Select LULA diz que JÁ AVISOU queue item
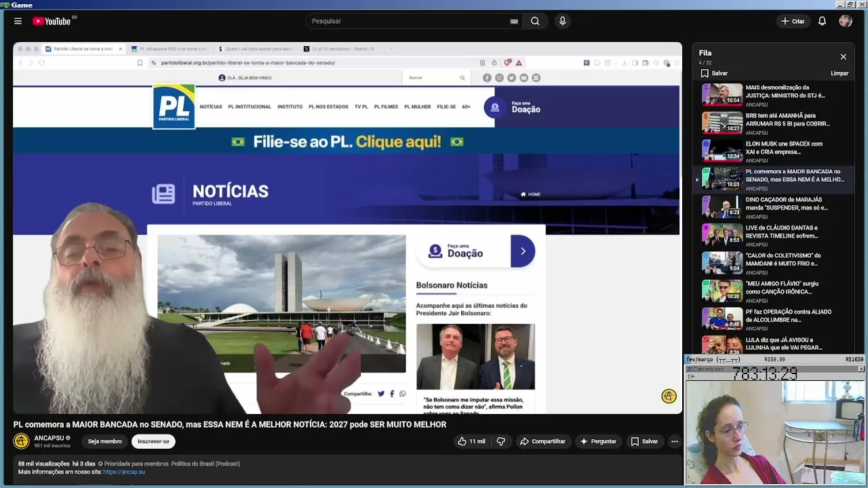 coord(774,344)
